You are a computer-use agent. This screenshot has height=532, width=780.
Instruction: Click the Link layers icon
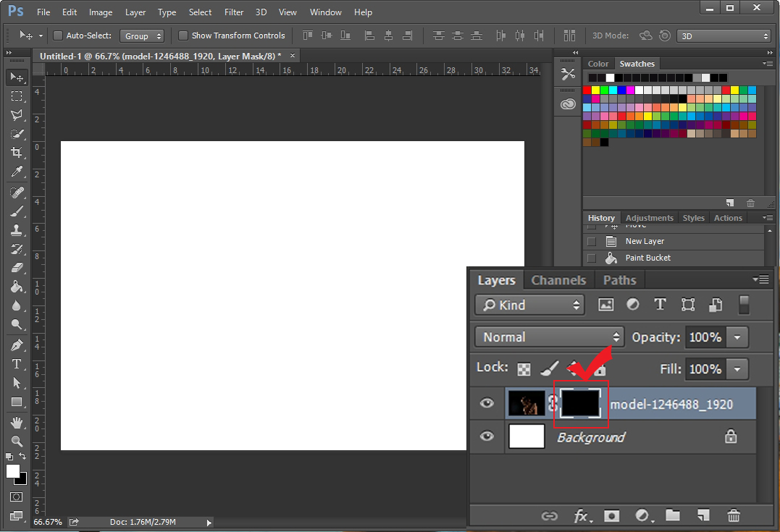(x=549, y=516)
